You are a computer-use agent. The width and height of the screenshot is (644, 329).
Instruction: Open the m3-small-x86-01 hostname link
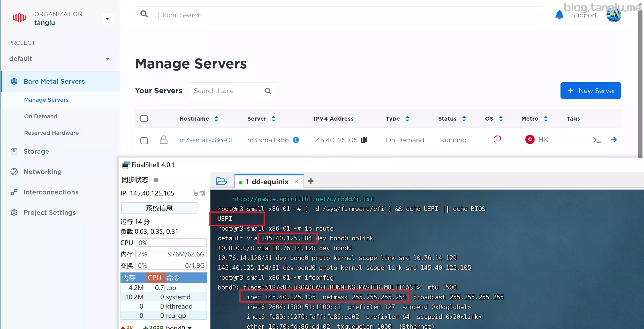[206, 140]
